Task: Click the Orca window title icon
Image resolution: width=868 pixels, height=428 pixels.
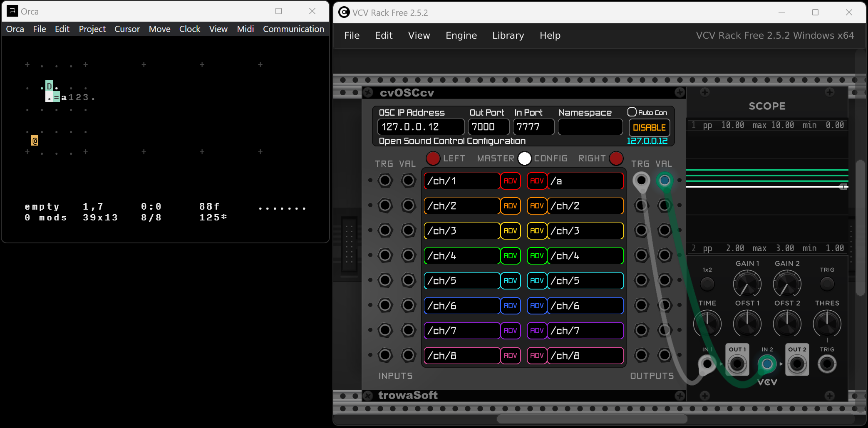Action: tap(12, 11)
